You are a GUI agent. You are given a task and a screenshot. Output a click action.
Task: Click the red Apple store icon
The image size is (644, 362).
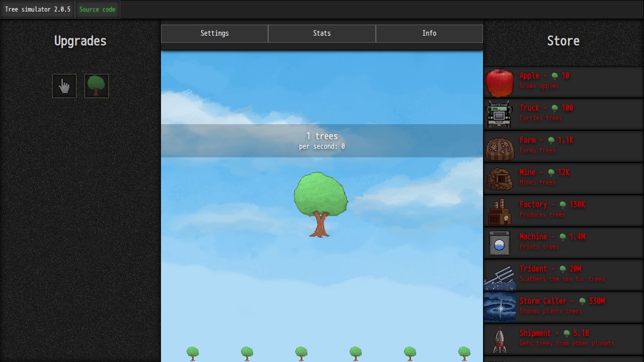[x=500, y=82]
